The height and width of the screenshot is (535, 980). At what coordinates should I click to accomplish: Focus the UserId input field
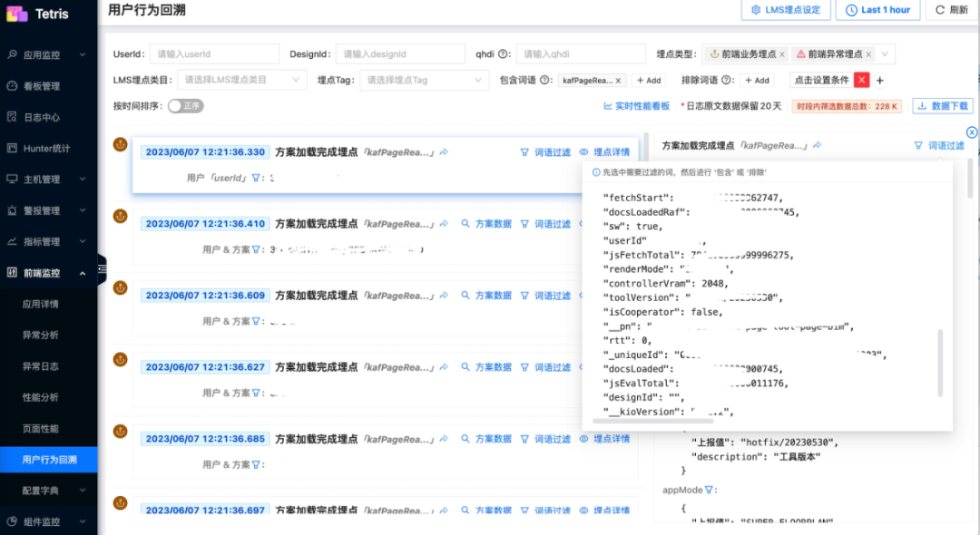pos(214,54)
